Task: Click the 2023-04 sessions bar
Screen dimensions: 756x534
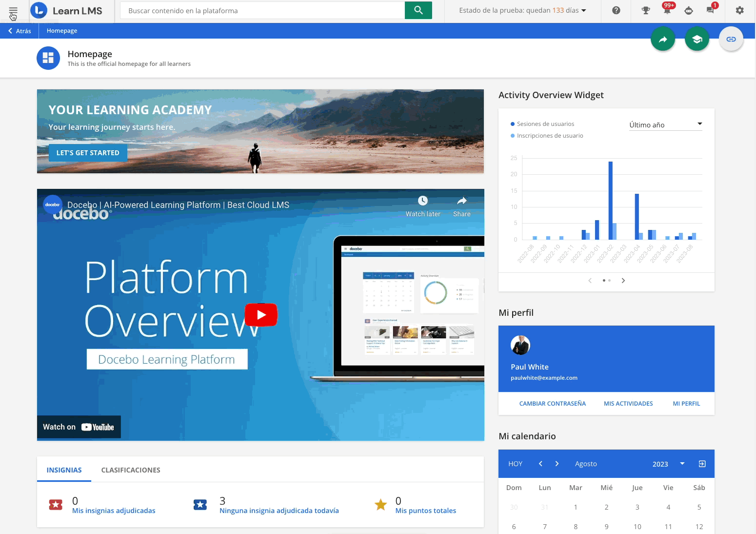Action: tap(637, 217)
